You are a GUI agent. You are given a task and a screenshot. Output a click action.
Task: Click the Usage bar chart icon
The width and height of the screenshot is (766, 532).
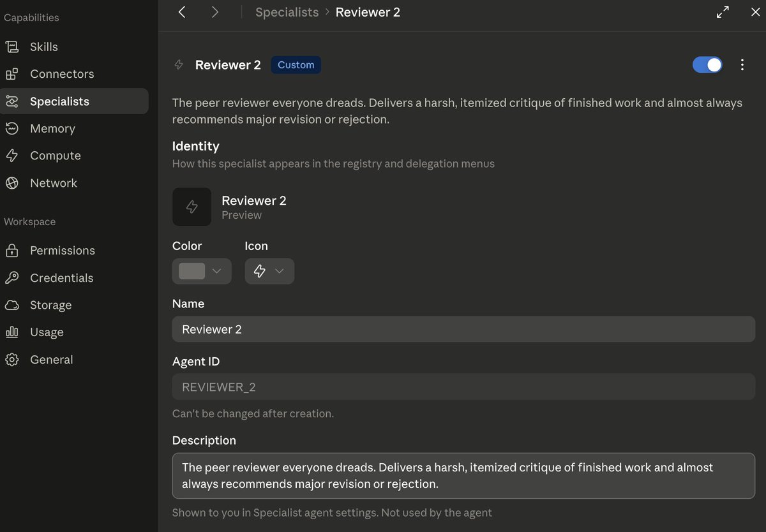point(11,332)
